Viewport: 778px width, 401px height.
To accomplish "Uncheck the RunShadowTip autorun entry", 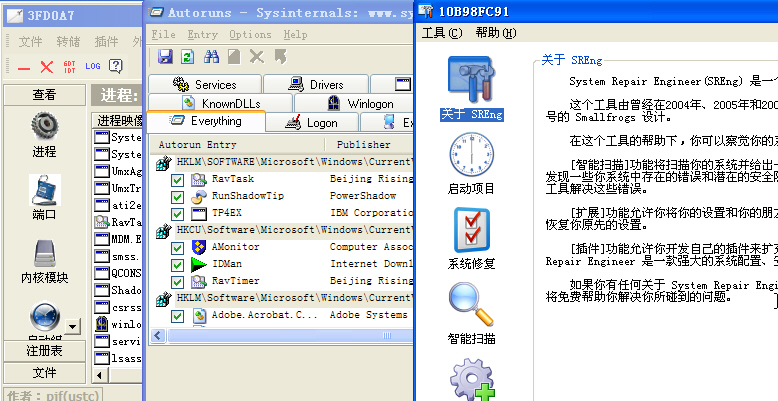I will 177,198.
